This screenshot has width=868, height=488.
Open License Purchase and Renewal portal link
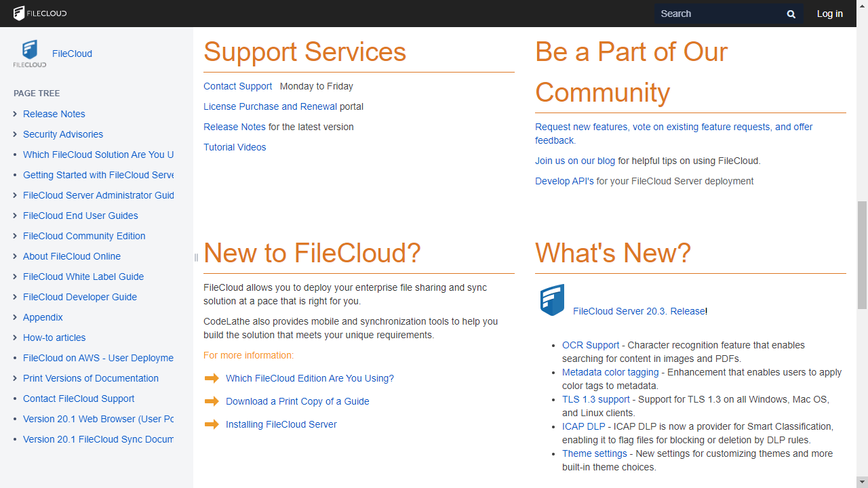270,106
